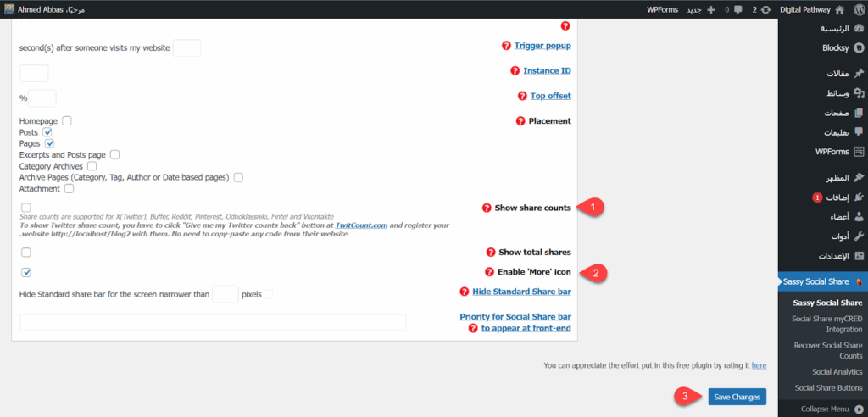Click the Trigger popup help question icon
The image size is (868, 417).
[506, 46]
